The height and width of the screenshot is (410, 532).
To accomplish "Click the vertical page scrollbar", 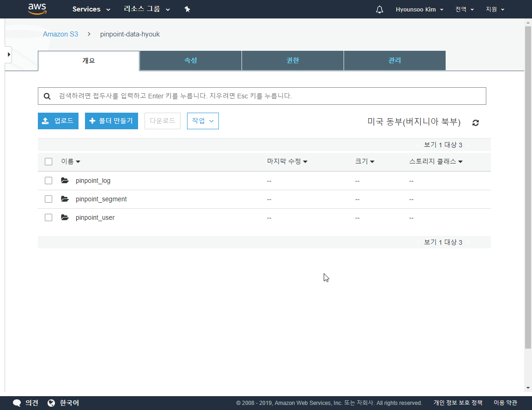I will coord(528,187).
